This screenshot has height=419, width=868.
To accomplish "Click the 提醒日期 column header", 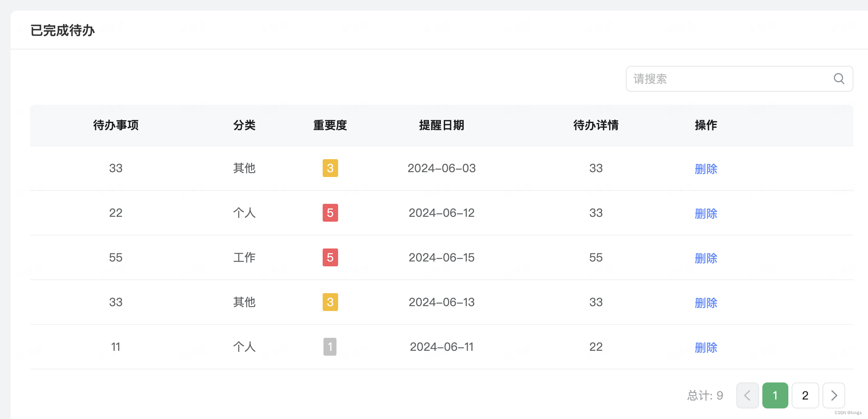I will pos(441,125).
